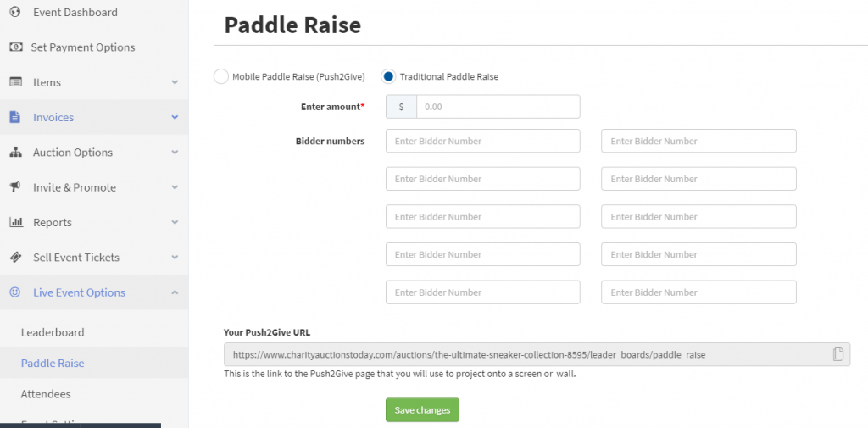Click the Set Payment Options money icon
The image size is (868, 428).
15,47
